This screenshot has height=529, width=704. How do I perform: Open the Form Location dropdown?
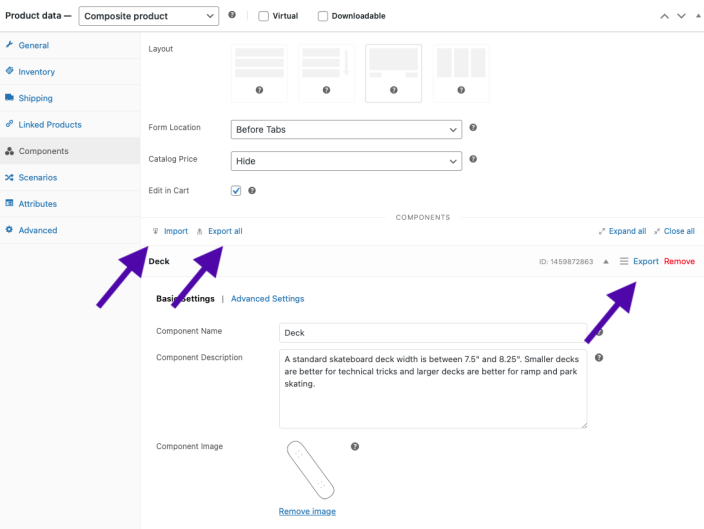pyautogui.click(x=346, y=129)
